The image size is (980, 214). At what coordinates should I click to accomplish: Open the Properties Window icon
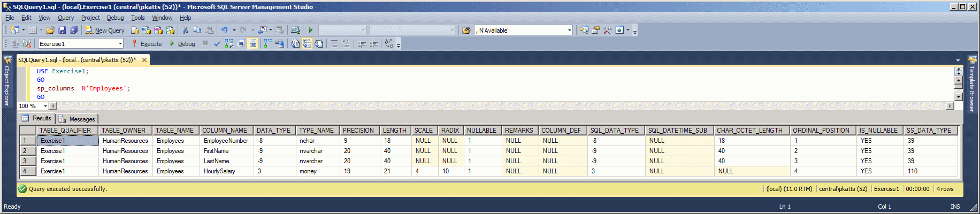(595, 30)
